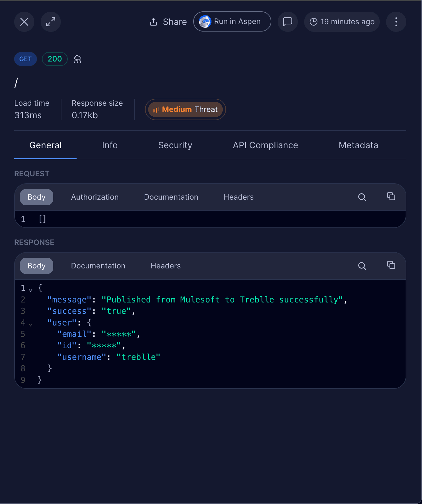Screen dimensions: 422x504
Task: Expand the panel to full screen
Action: point(51,22)
